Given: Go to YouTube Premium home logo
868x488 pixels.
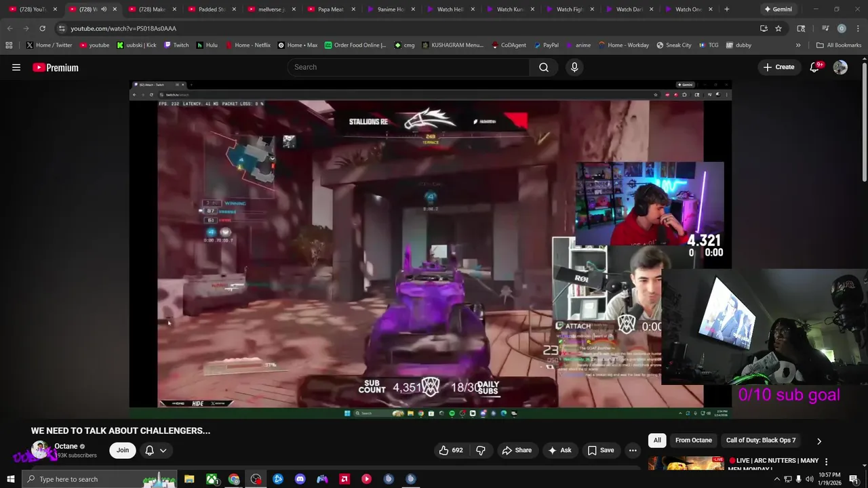Looking at the screenshot, I should pyautogui.click(x=56, y=67).
